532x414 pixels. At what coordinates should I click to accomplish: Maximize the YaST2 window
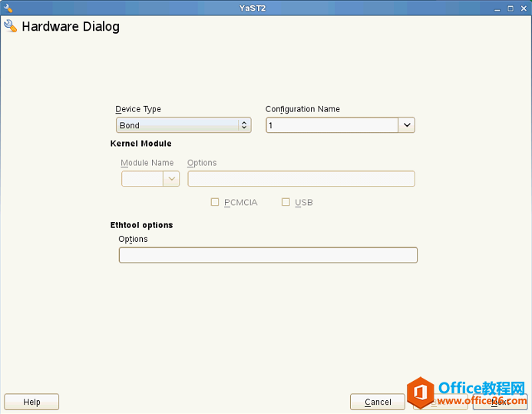[x=511, y=8]
